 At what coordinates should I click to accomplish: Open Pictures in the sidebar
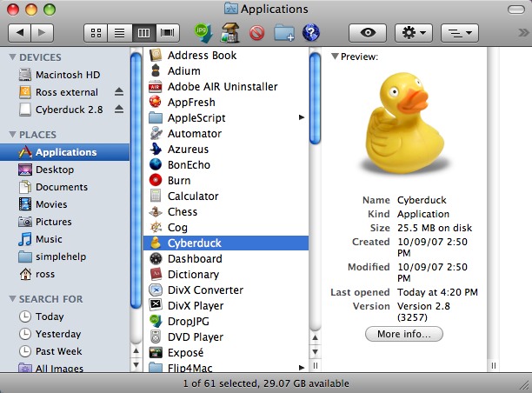point(64,222)
